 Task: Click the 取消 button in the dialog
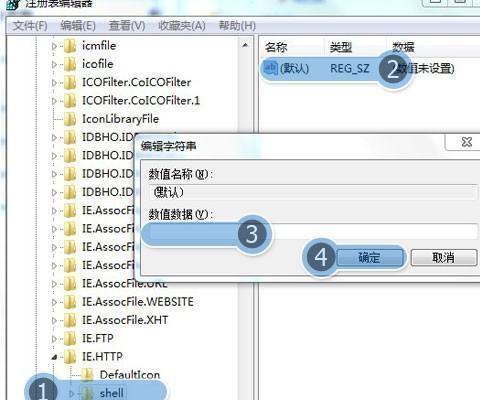(444, 258)
